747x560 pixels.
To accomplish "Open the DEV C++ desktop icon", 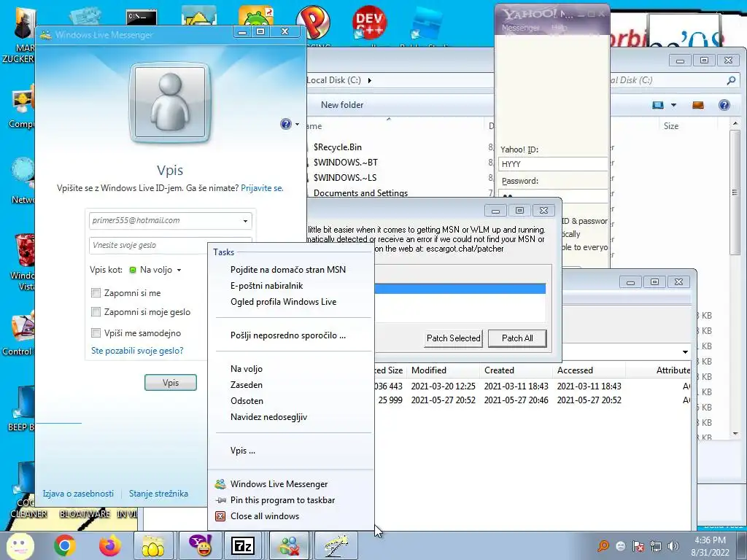I will pos(369,23).
